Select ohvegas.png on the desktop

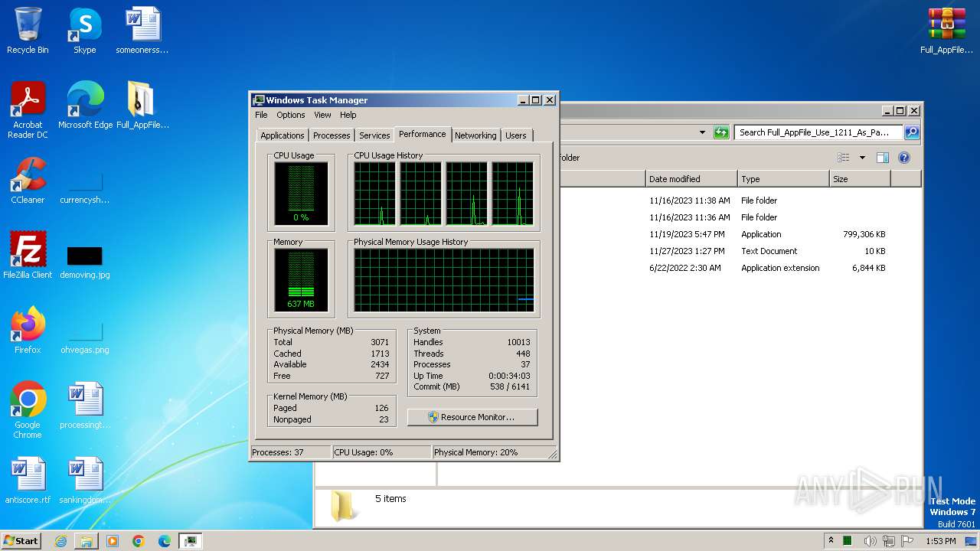pos(85,337)
